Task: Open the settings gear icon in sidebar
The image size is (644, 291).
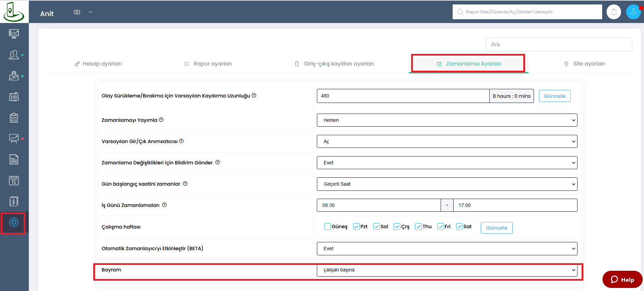Action: point(14,222)
